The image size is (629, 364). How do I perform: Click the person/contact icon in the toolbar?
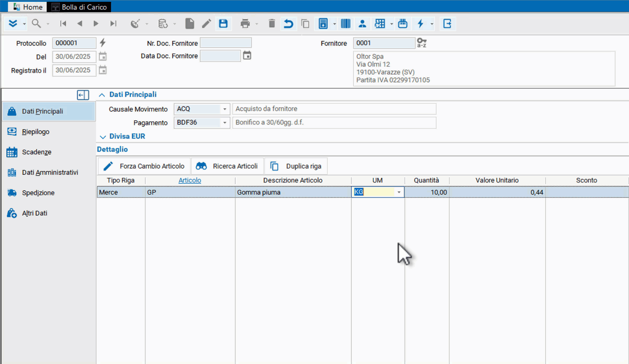tap(362, 24)
